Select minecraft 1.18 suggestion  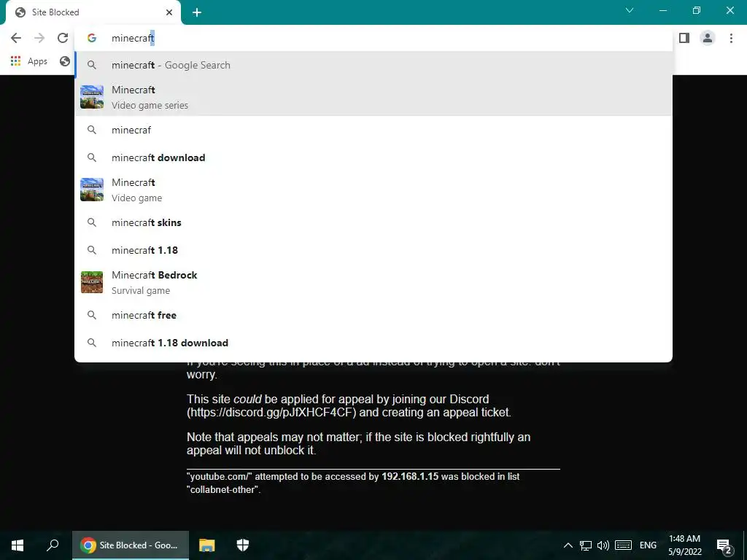coord(373,250)
